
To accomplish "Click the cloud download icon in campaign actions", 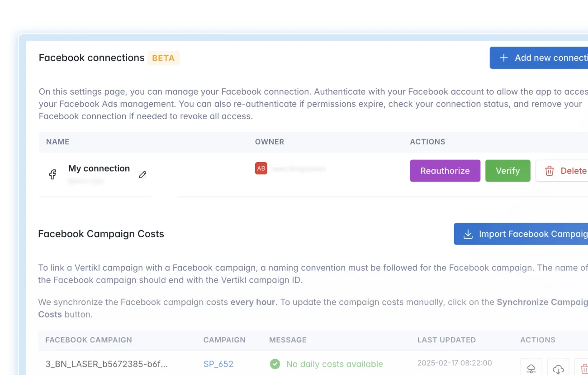I will 558,368.
